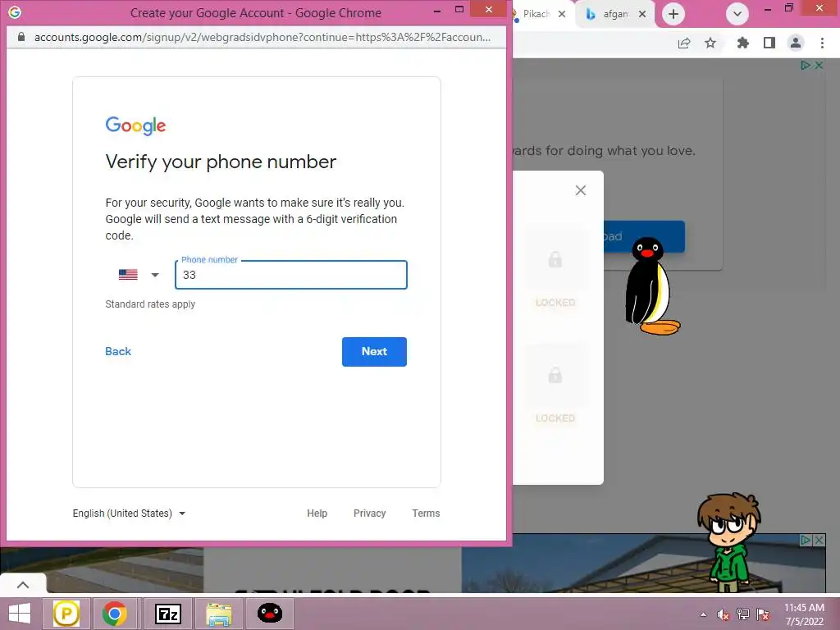
Task: Close the locked items dialog with X
Action: (580, 190)
